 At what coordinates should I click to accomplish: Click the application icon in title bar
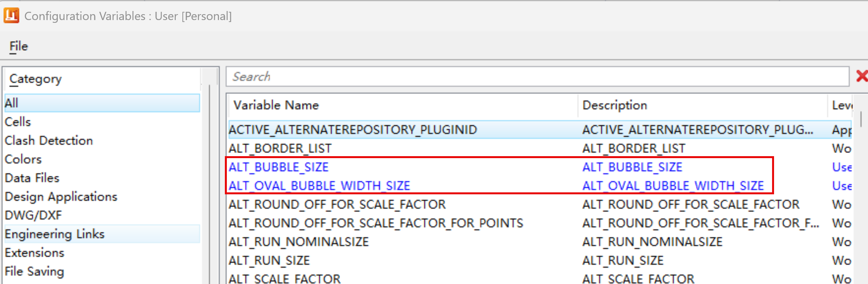coord(11,16)
